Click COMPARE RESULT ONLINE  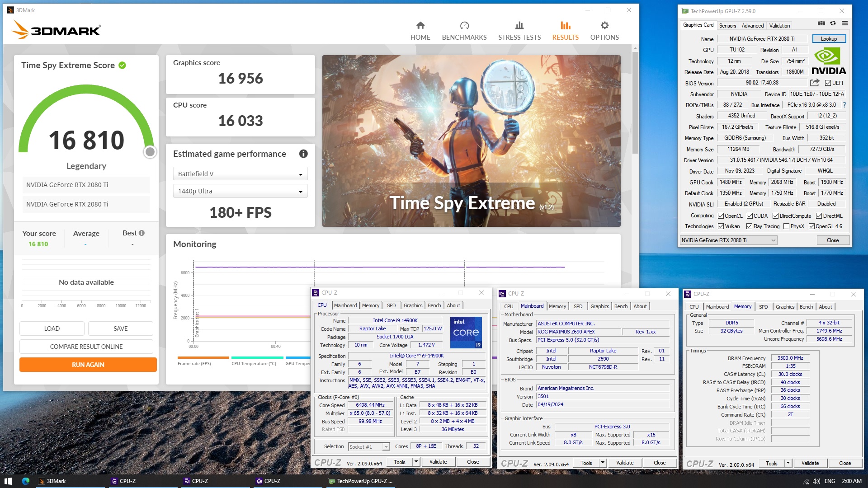click(86, 347)
